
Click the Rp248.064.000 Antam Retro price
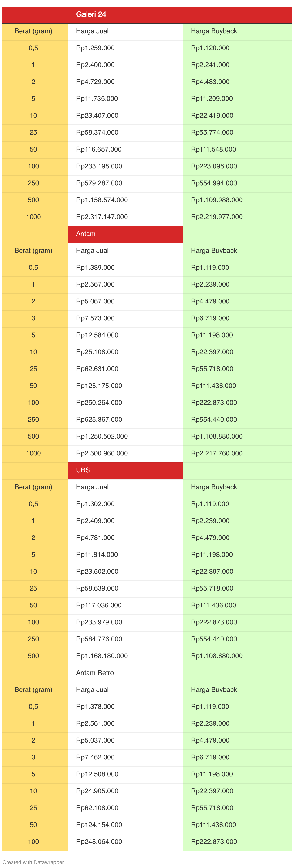click(99, 841)
